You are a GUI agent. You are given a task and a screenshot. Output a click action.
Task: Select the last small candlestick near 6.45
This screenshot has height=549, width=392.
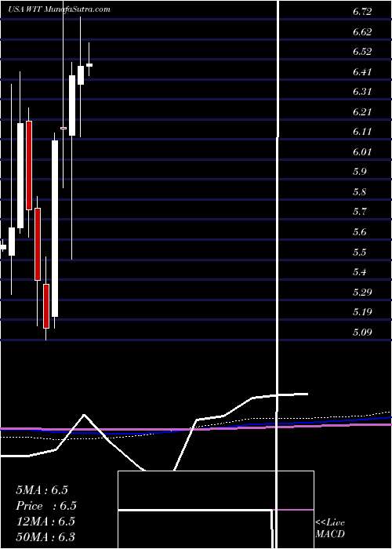click(x=89, y=65)
